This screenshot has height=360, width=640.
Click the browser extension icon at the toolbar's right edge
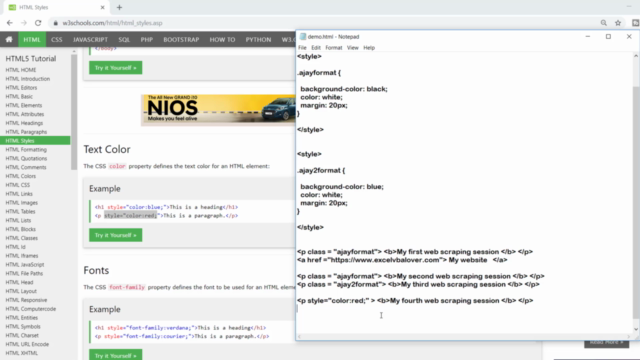[636, 23]
